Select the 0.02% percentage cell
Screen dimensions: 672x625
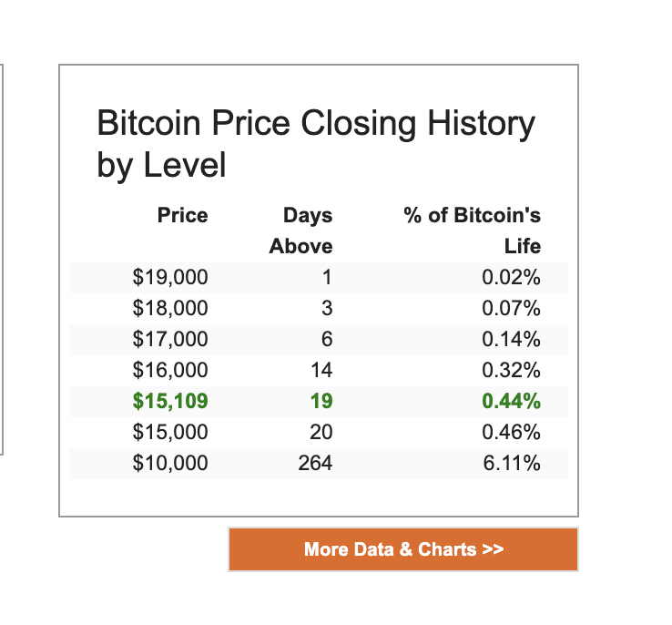point(511,277)
